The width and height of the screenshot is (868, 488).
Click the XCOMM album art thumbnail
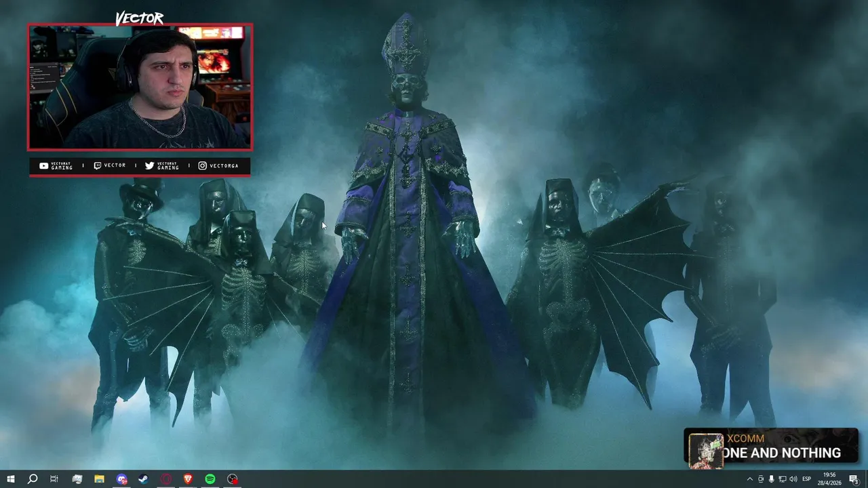(x=706, y=450)
